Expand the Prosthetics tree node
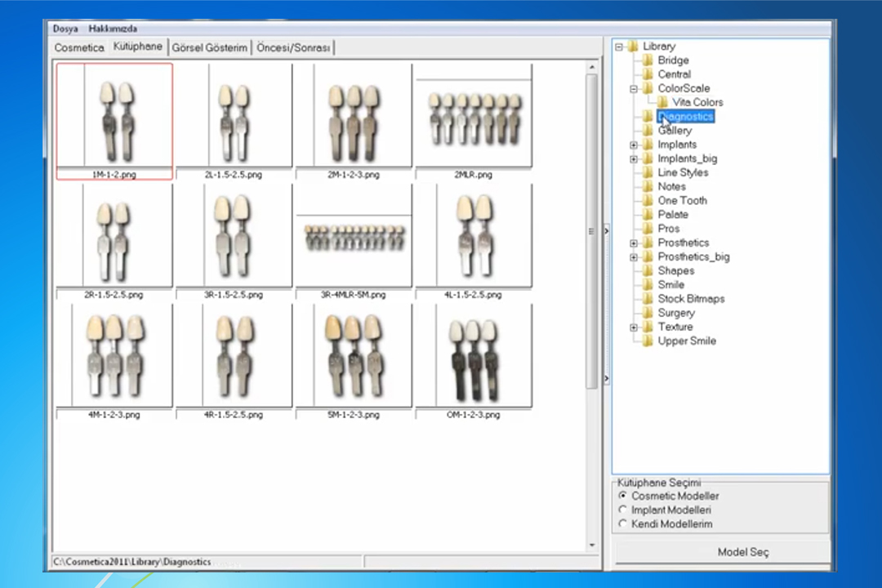 point(634,243)
